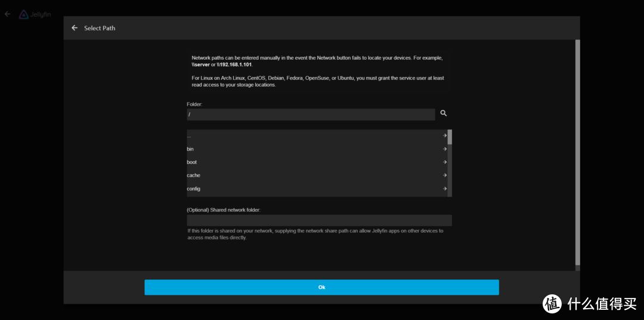Click the watermark logo in the bottom-right corner
This screenshot has width=644, height=320.
(x=552, y=303)
